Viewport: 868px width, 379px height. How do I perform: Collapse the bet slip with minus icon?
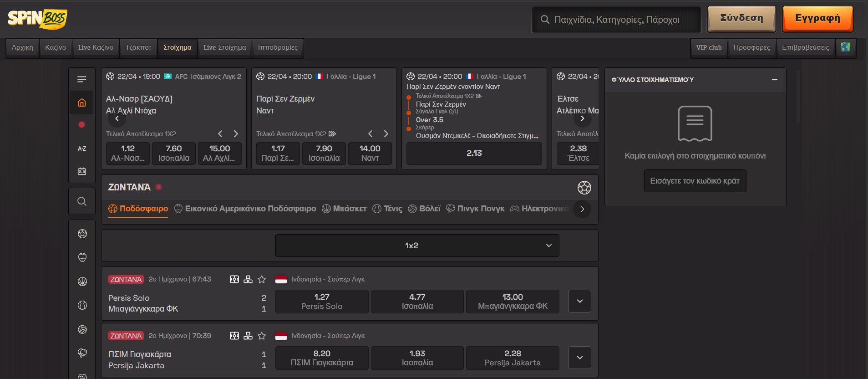pos(775,80)
